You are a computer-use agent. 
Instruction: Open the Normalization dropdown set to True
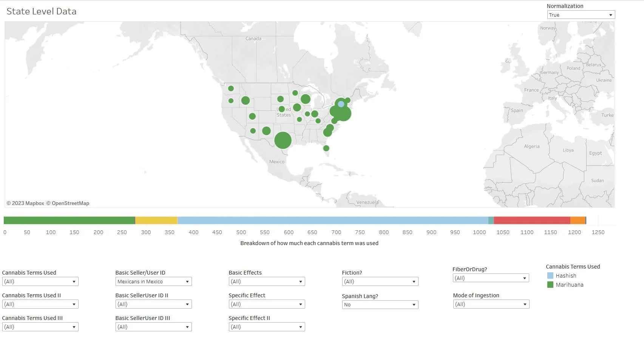[581, 15]
